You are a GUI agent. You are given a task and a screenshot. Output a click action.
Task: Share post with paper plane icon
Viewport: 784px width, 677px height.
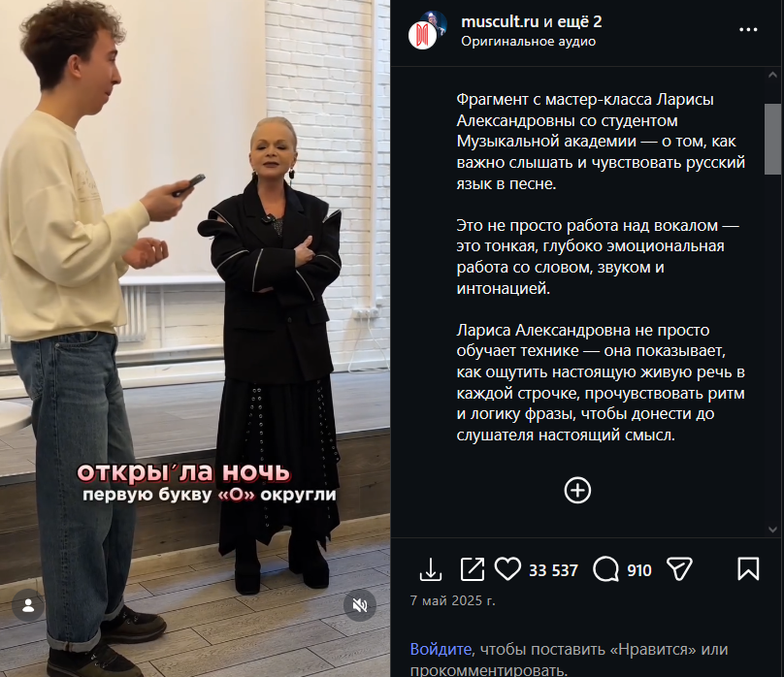point(679,569)
